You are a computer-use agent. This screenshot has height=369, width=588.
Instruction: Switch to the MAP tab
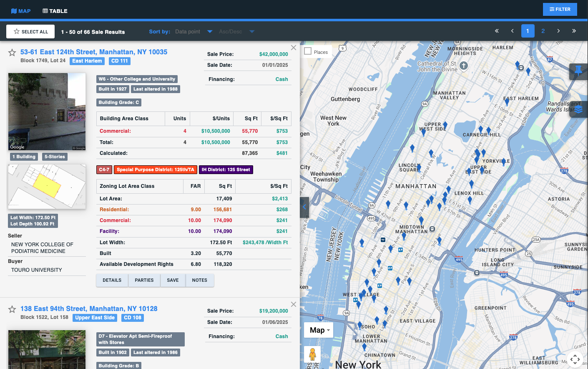click(x=20, y=11)
